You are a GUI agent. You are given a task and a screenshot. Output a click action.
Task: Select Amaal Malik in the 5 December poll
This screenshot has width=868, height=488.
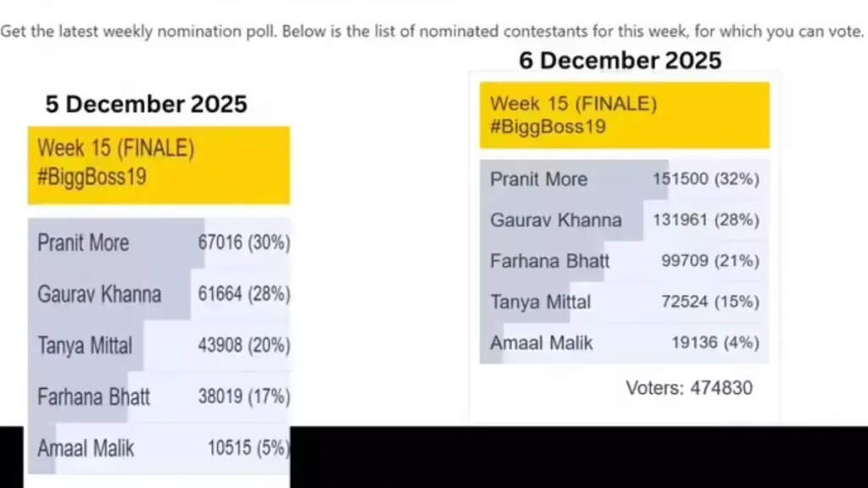pos(86,447)
